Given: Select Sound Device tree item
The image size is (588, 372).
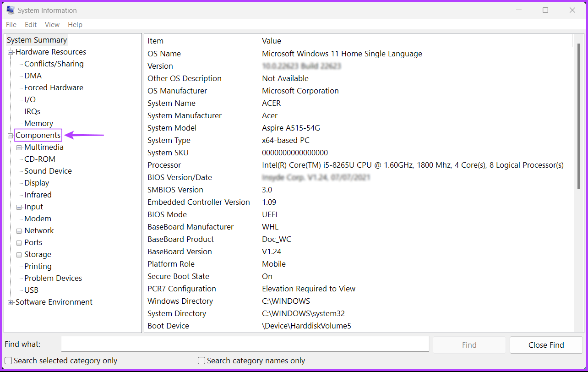Looking at the screenshot, I should click(48, 171).
